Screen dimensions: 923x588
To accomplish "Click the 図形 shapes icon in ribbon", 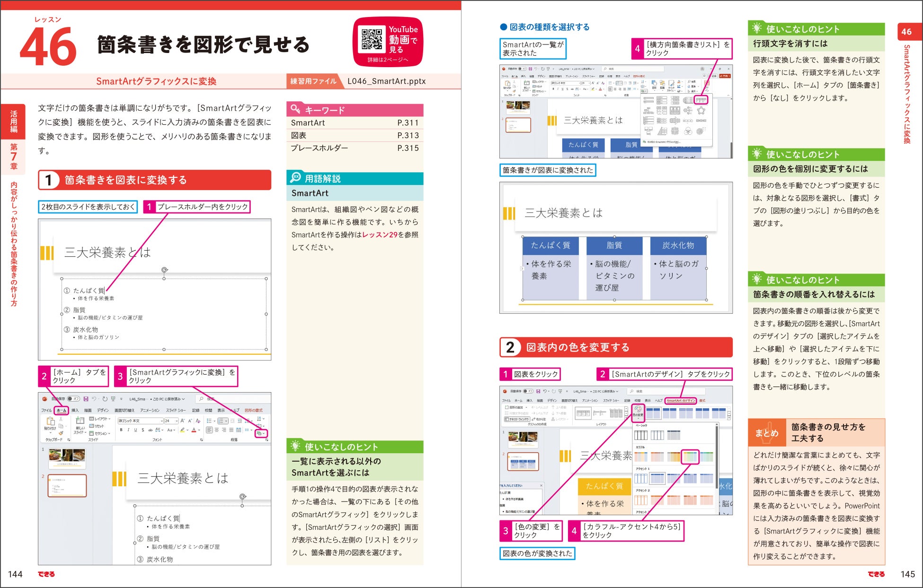I will tap(654, 83).
